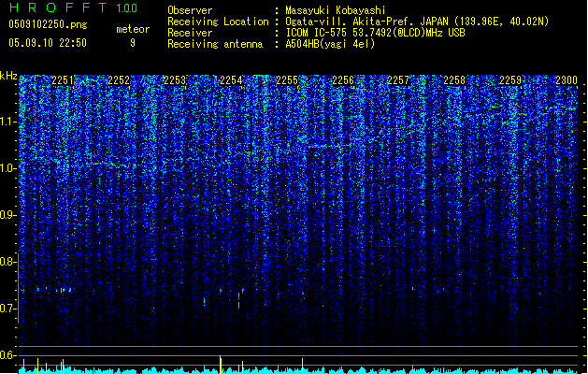The height and width of the screenshot is (374, 588).
Task: Click the 2255 time marker
Action: (287, 80)
